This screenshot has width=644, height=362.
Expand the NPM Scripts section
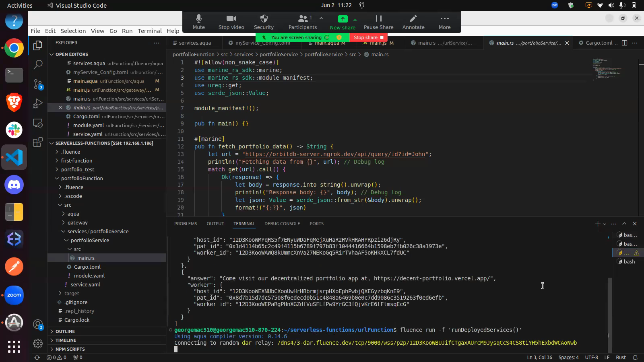pyautogui.click(x=70, y=349)
